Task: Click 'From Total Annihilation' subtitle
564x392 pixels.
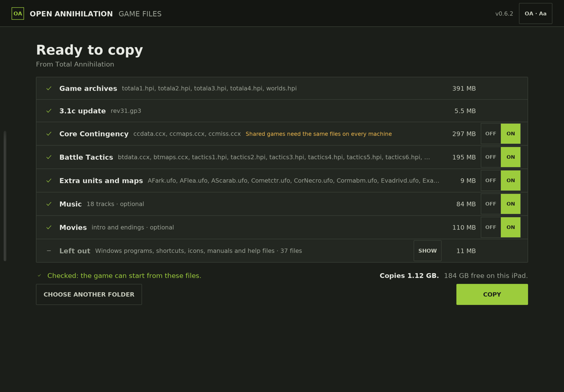Action: 75,65
